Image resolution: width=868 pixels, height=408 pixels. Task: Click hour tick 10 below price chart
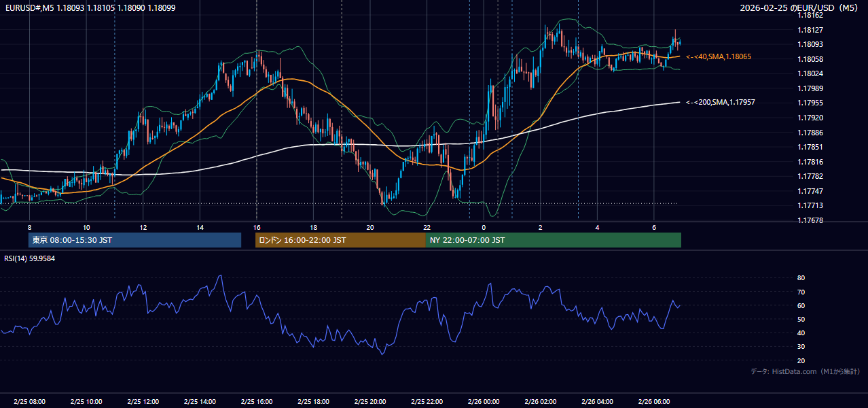coord(86,227)
